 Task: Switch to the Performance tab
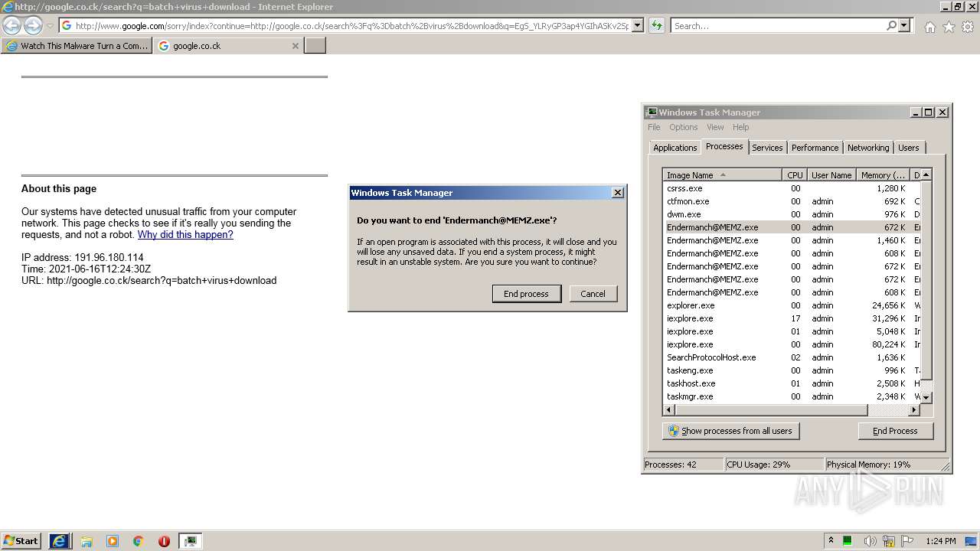click(815, 148)
